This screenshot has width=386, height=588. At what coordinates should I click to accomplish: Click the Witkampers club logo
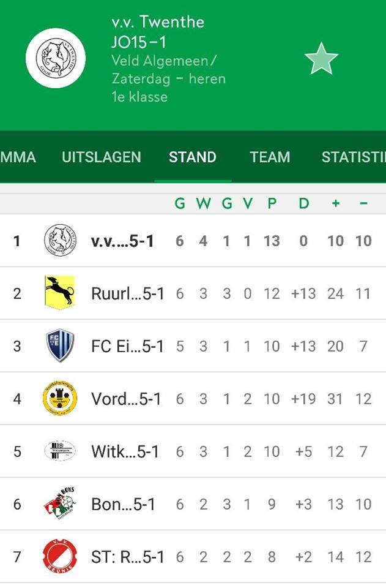click(x=60, y=451)
